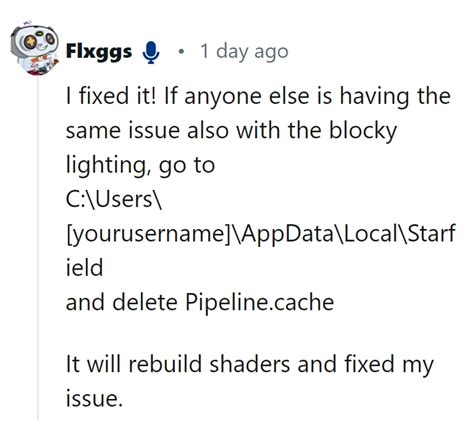Click the dot separator before the timestamp
The height and width of the screenshot is (421, 474).
click(x=181, y=52)
